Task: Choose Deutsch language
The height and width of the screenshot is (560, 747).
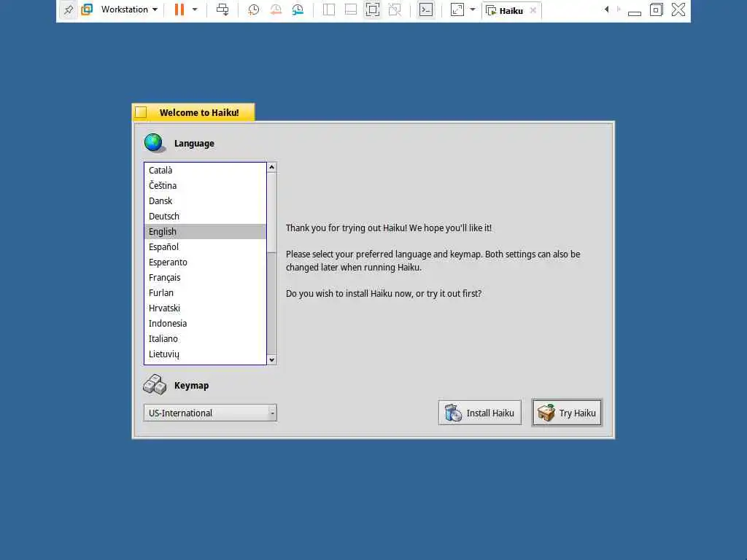Action: click(x=205, y=216)
